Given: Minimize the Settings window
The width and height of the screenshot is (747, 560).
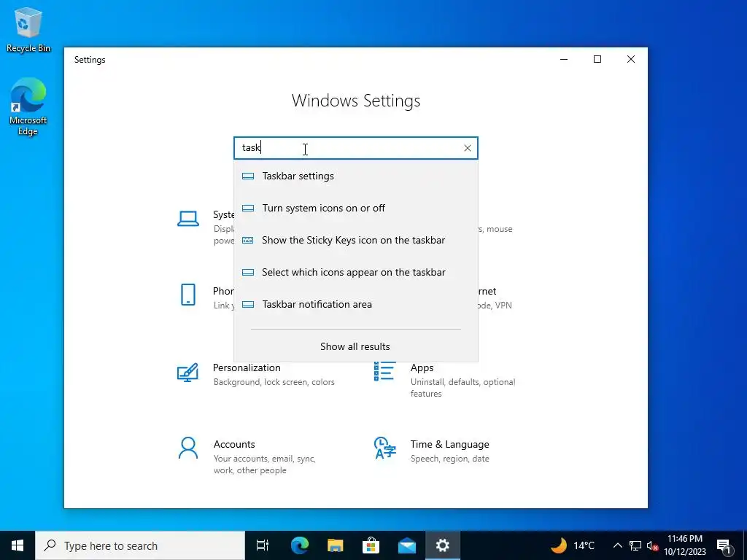Looking at the screenshot, I should 564,59.
